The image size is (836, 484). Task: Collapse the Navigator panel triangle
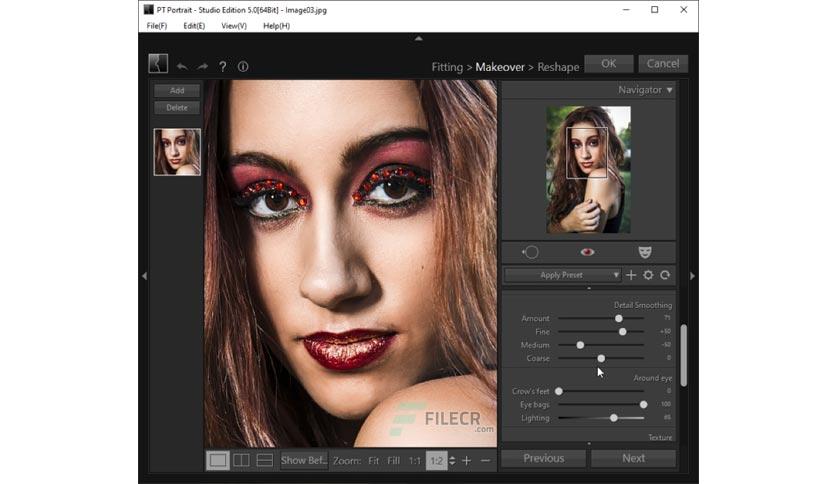click(670, 90)
